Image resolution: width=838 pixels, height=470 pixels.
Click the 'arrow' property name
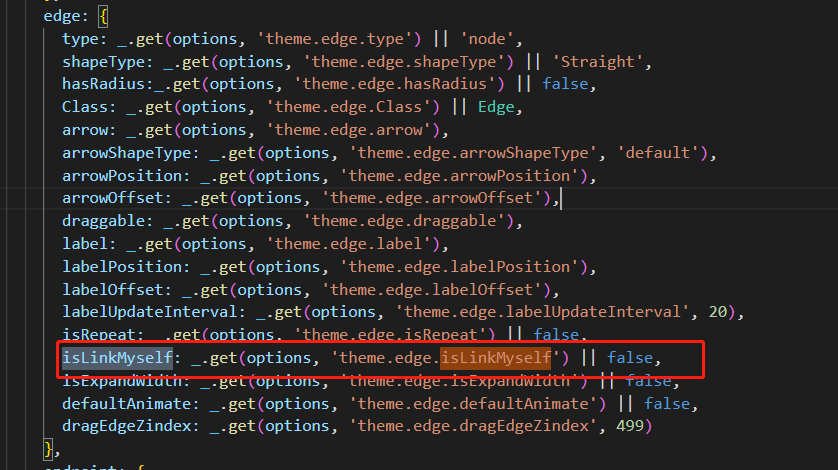[84, 130]
